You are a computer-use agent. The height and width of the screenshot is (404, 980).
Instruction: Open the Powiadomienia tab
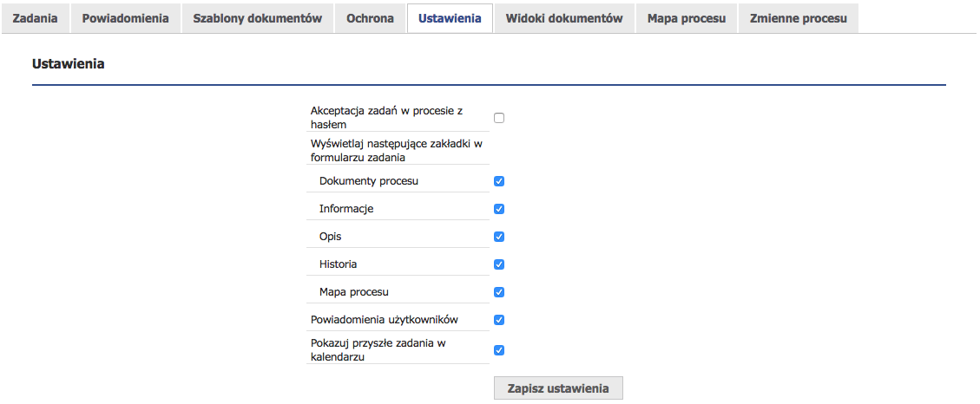pos(126,19)
